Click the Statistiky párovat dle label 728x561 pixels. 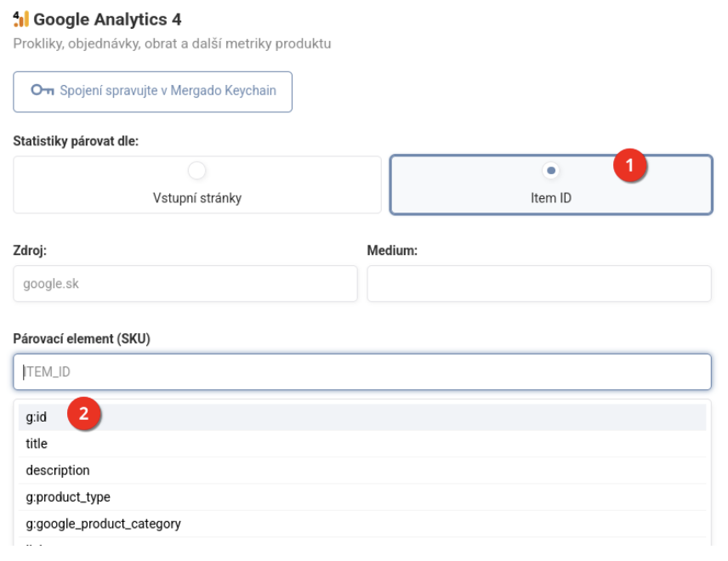click(76, 140)
